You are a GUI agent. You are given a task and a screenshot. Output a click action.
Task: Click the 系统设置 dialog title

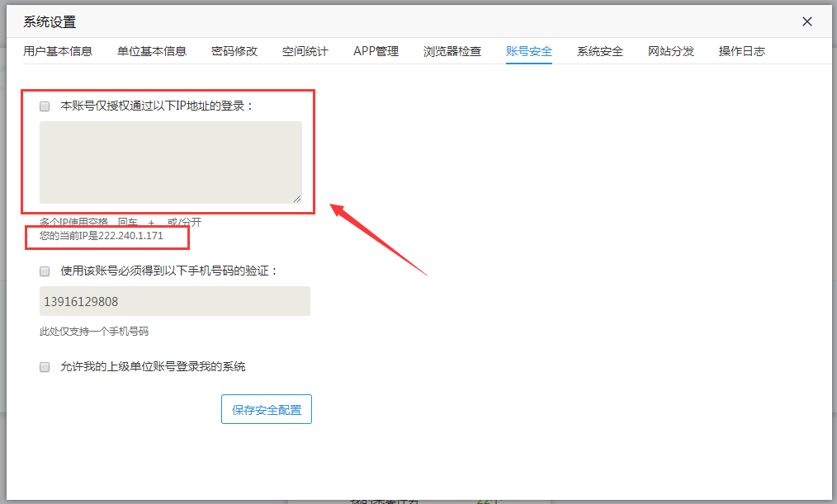[x=50, y=22]
